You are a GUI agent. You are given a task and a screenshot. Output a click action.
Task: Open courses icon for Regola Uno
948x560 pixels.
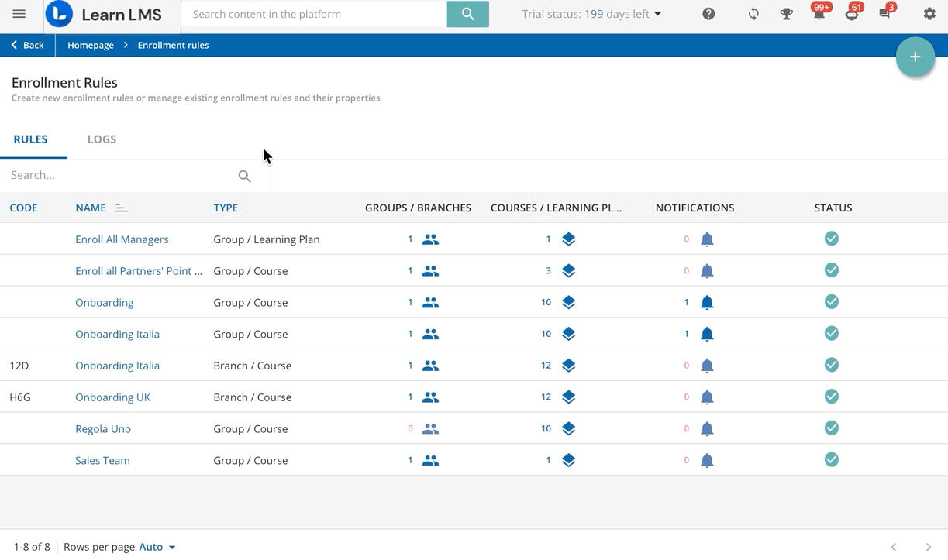pyautogui.click(x=568, y=428)
